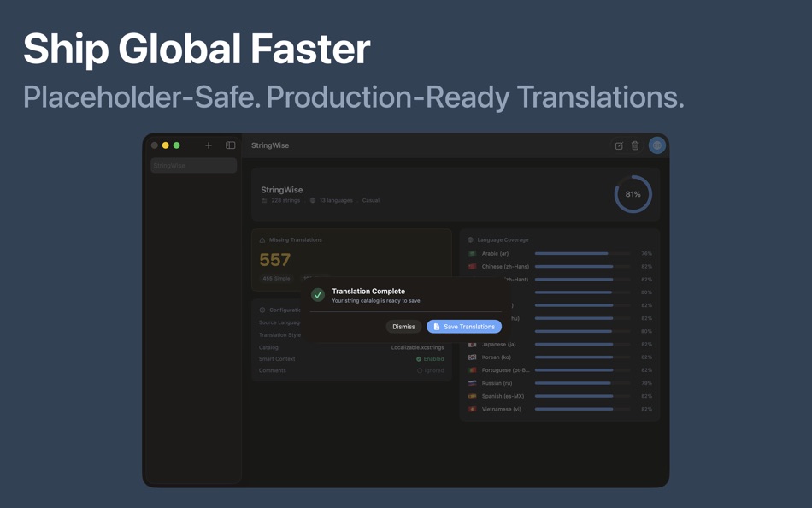
Task: Open the Casual translation style selector
Action: (x=370, y=200)
